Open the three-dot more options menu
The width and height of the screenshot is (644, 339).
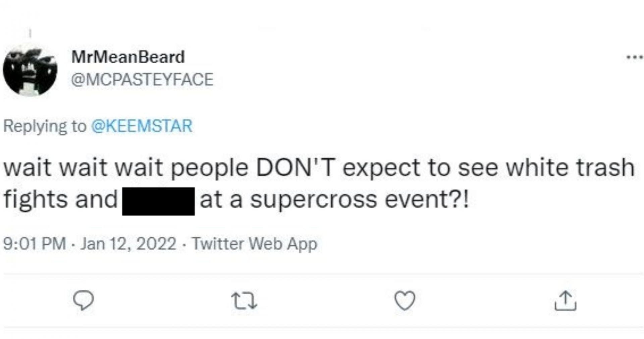click(x=635, y=57)
